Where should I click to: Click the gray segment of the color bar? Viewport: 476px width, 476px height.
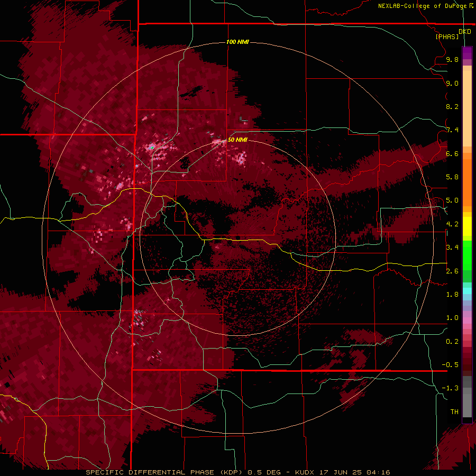(467, 398)
